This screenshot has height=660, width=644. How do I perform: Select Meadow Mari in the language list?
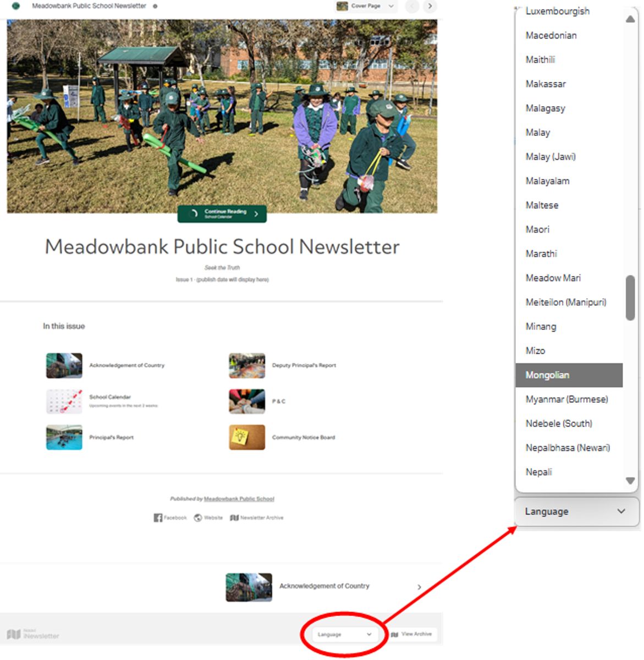(569, 278)
